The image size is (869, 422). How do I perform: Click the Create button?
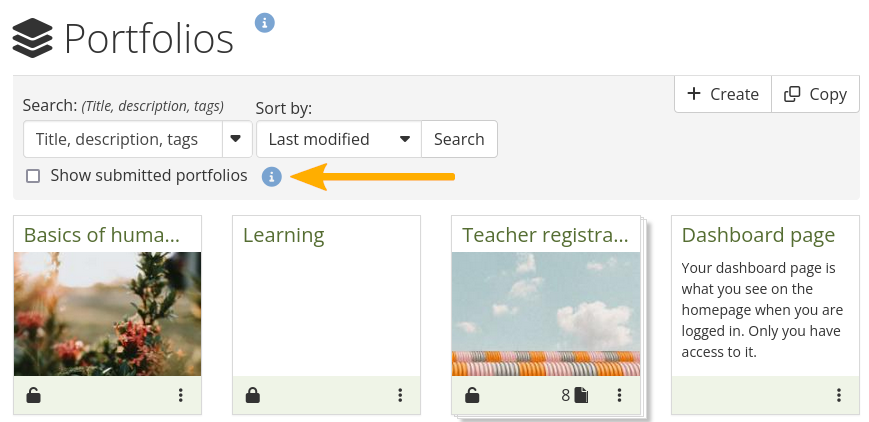point(723,94)
